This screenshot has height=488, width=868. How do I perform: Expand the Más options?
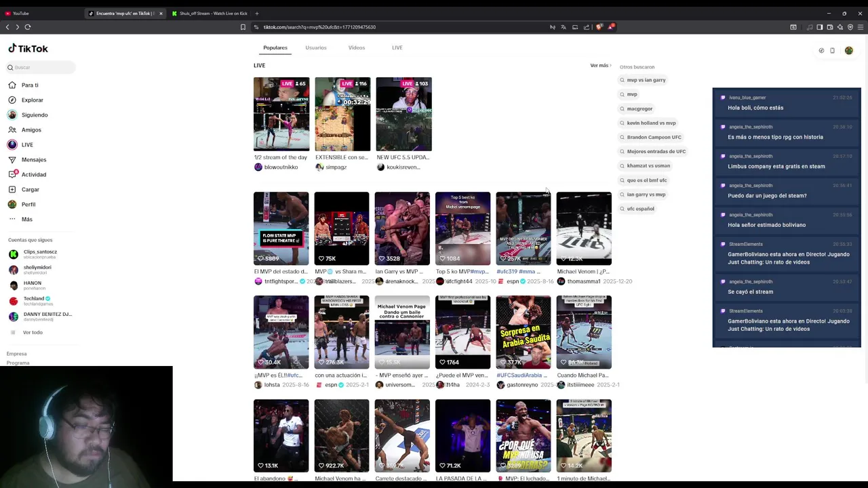point(20,220)
